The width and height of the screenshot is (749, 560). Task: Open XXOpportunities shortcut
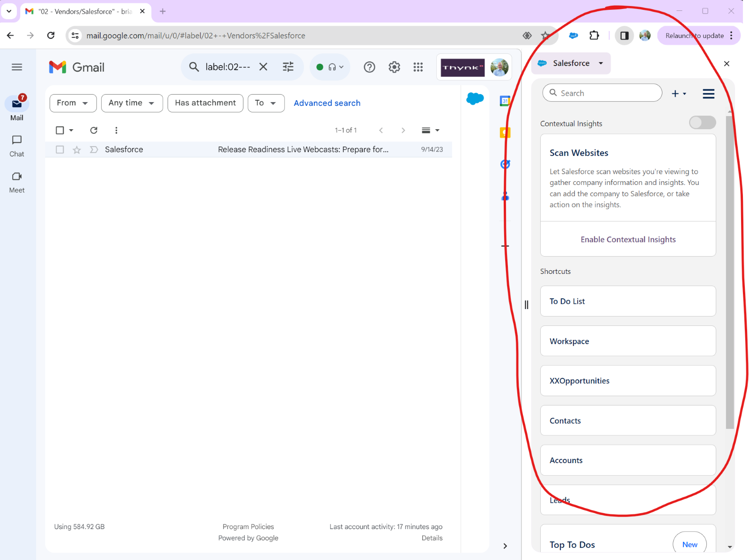[x=628, y=381]
